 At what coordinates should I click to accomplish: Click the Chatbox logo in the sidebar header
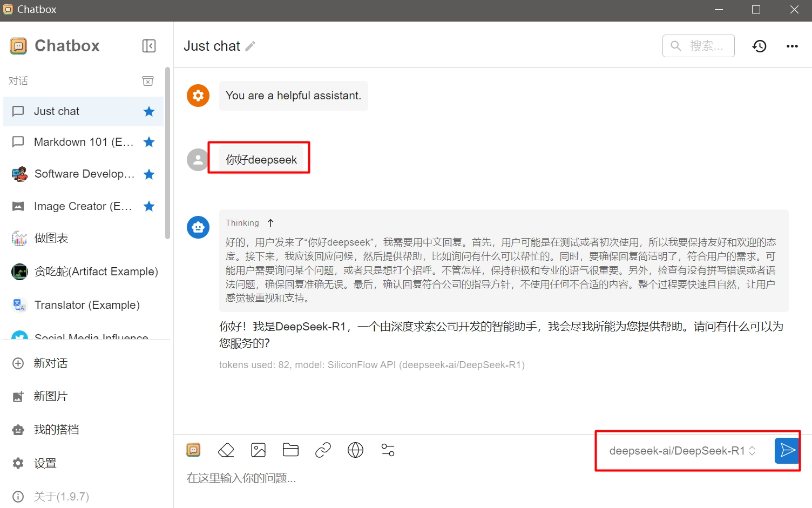tap(18, 46)
